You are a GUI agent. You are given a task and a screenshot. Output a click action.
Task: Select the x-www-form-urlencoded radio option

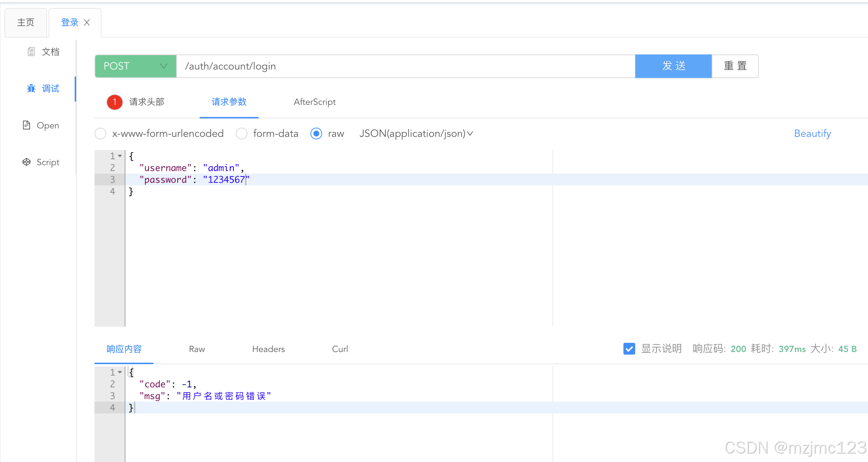tap(100, 134)
